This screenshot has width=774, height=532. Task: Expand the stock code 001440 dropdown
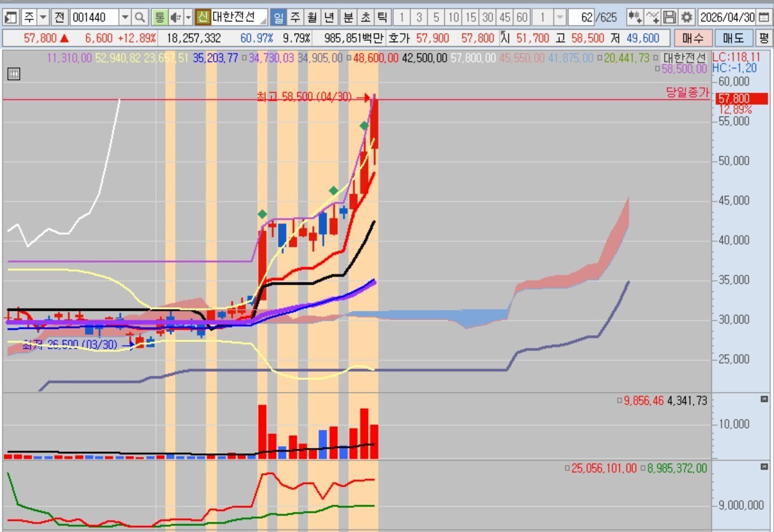coord(125,17)
